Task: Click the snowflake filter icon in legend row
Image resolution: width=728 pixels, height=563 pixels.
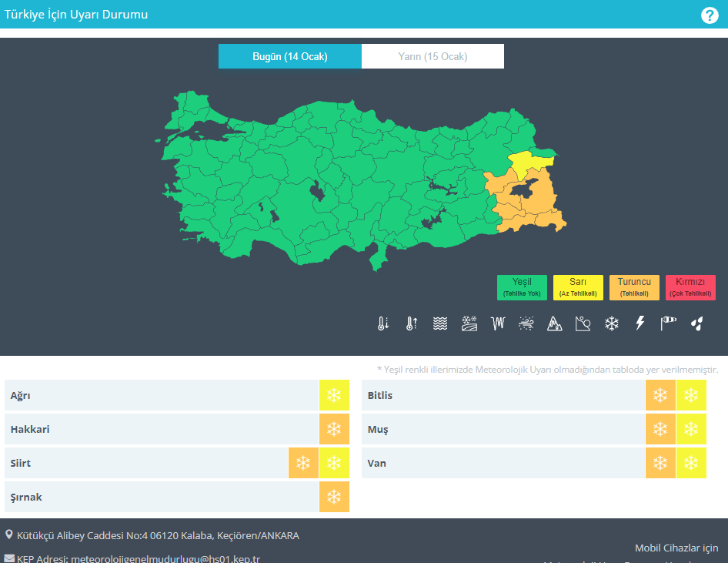Action: [611, 324]
